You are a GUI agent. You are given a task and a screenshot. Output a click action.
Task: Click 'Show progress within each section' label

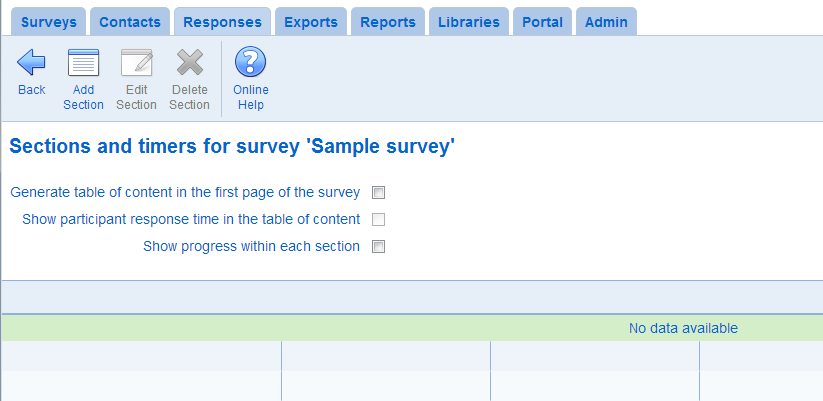(251, 246)
